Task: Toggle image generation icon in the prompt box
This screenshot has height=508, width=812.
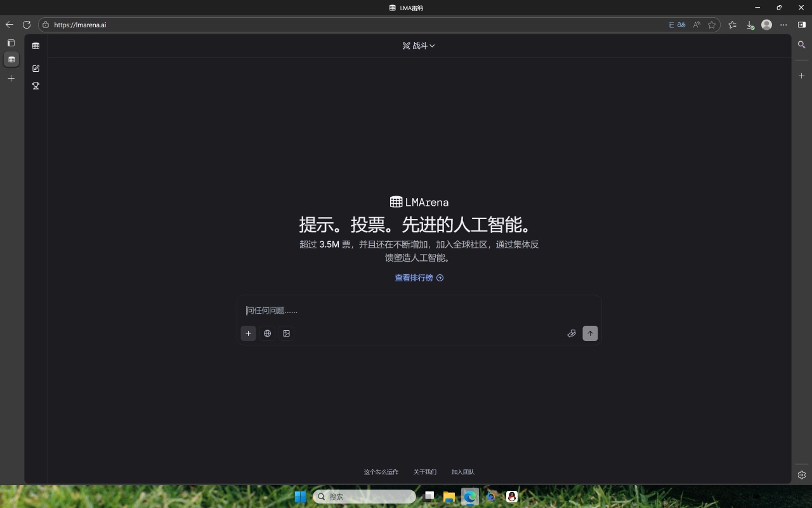Action: [286, 333]
